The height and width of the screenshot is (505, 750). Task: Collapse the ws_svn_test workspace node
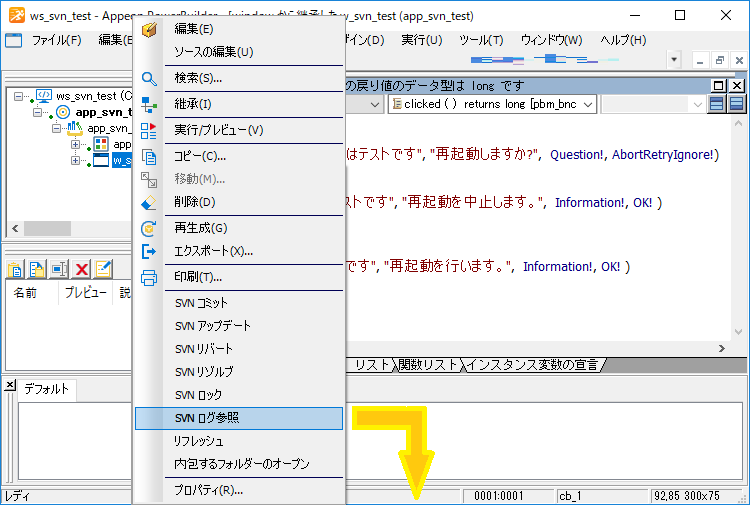coord(18,96)
